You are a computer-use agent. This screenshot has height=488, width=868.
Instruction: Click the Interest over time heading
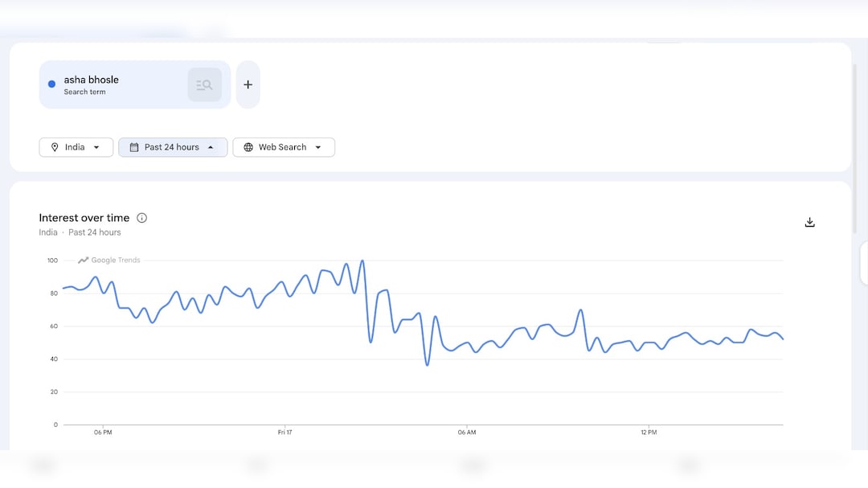pos(84,218)
